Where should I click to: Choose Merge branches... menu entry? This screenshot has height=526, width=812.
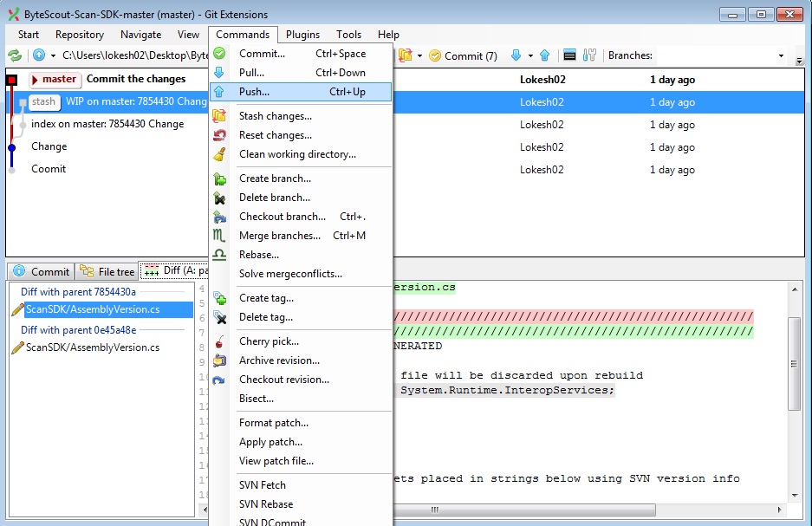pyautogui.click(x=301, y=236)
